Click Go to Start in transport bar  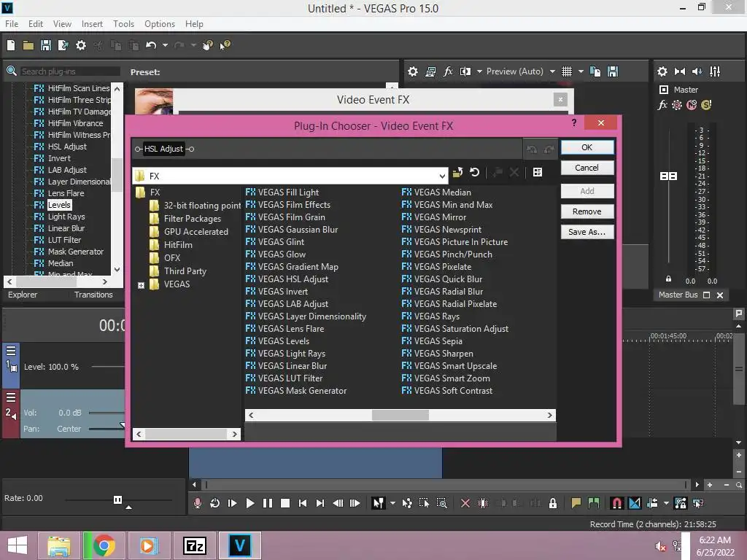(x=303, y=503)
